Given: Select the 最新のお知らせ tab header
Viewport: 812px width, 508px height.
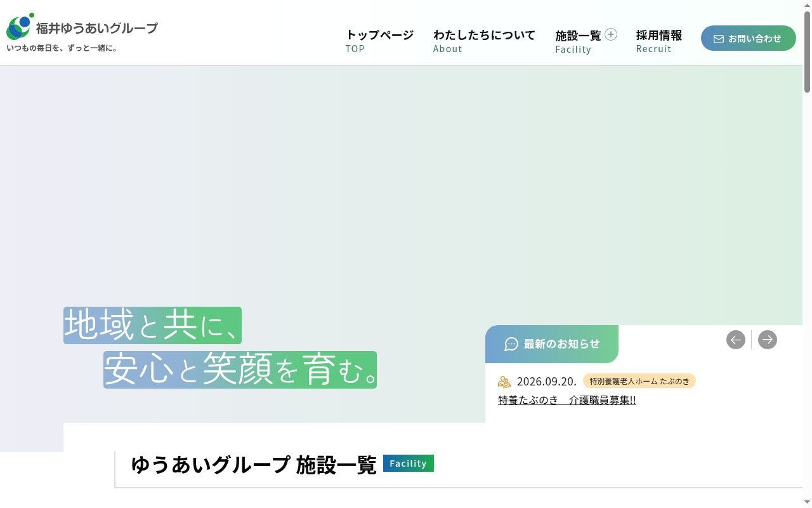Looking at the screenshot, I should (552, 344).
